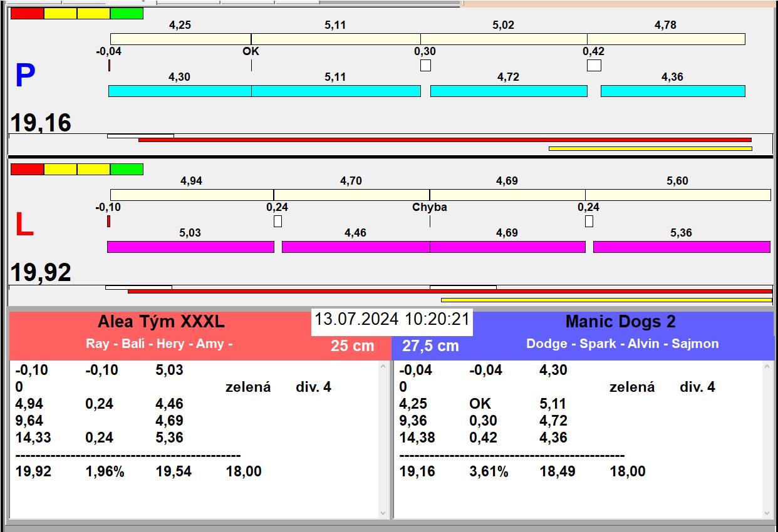This screenshot has height=532, width=778.
Task: Toggle the checkbox under 0,30 in lane P
Action: (x=425, y=65)
